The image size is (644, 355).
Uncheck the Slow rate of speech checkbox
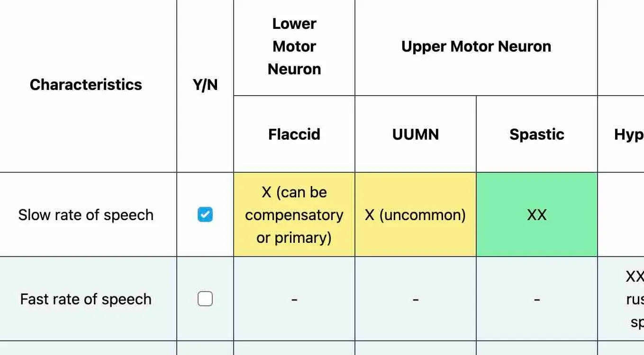coord(205,215)
